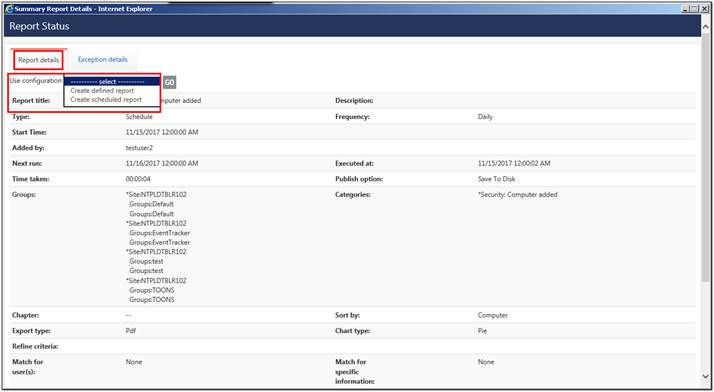This screenshot has width=714, height=392.
Task: Click the Sort by value 'Computer'
Action: coord(493,315)
